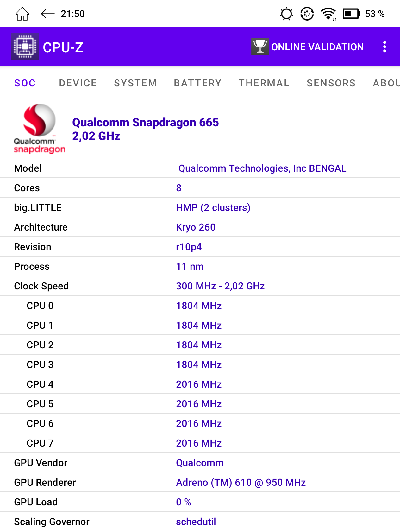
Task: Open the System tab
Action: coord(135,83)
